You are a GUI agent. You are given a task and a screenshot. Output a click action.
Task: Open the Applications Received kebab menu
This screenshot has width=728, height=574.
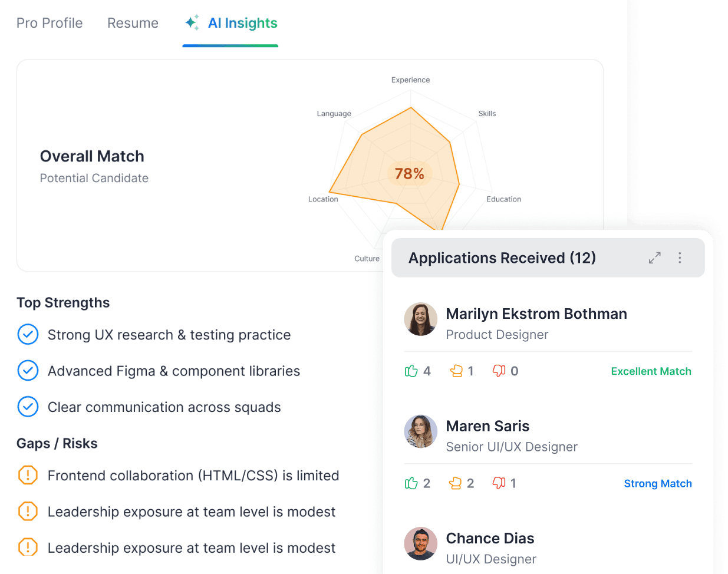[680, 258]
